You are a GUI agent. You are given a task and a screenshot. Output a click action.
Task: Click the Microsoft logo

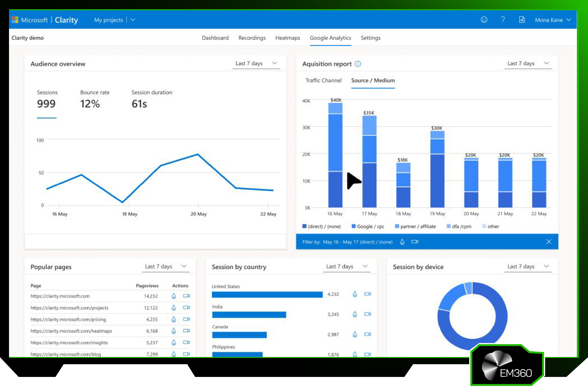click(15, 20)
